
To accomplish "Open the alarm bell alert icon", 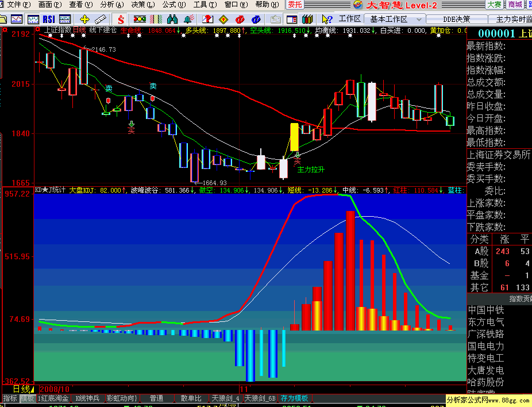I will click(188, 20).
